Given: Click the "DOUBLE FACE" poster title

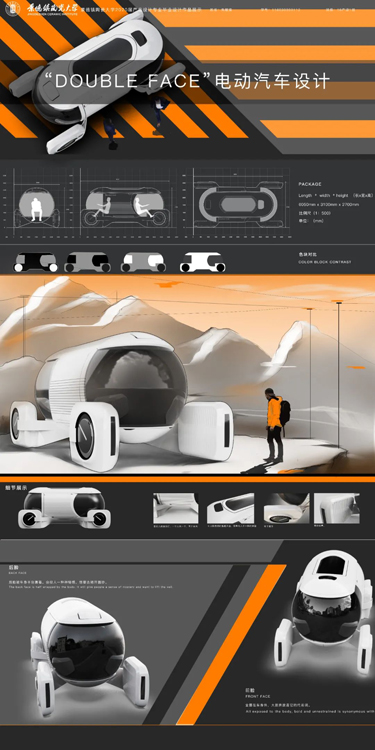Looking at the screenshot, I should (187, 80).
